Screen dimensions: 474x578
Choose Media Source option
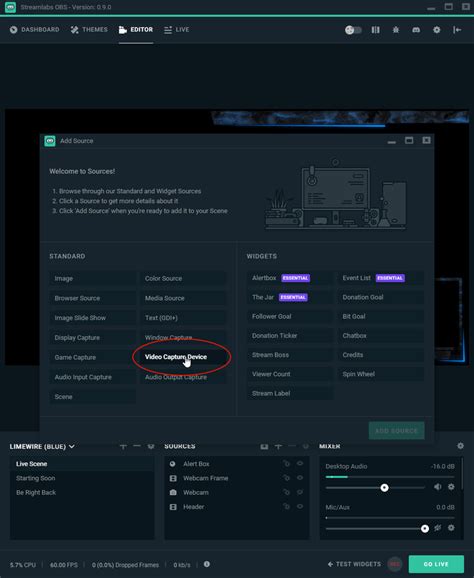[x=183, y=298]
